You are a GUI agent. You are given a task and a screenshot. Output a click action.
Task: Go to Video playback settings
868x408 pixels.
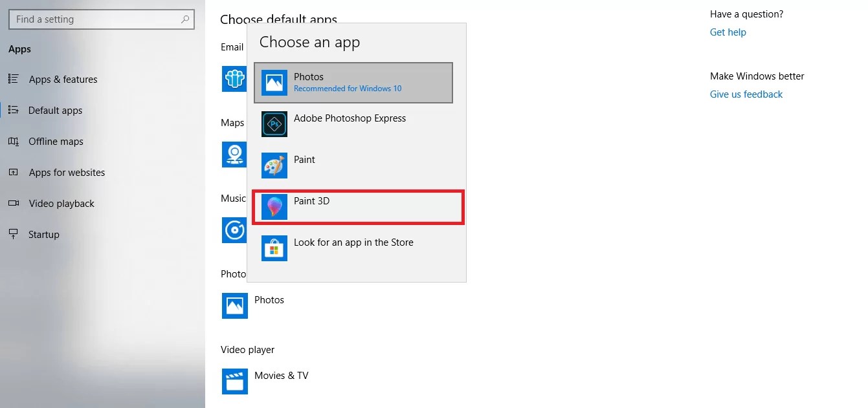coord(60,203)
